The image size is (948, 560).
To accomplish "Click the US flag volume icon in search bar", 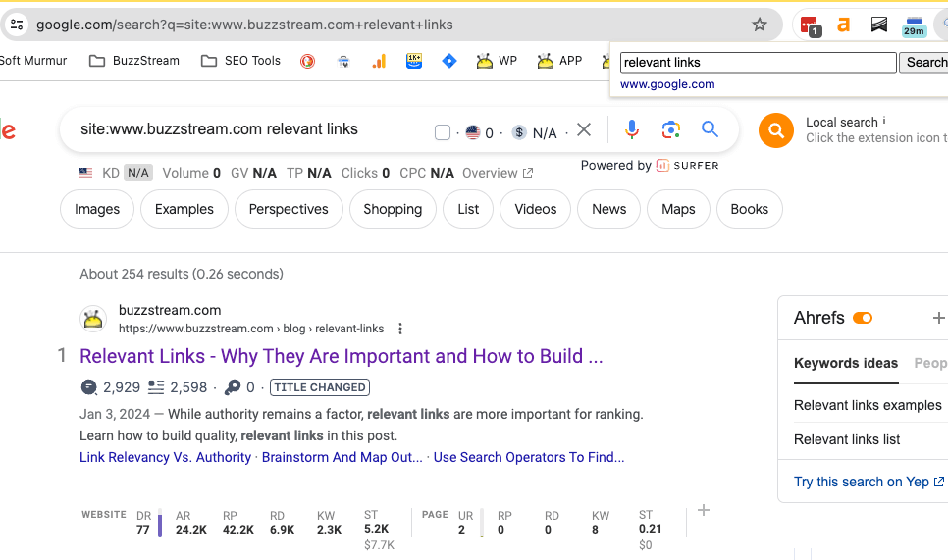I will click(x=473, y=132).
